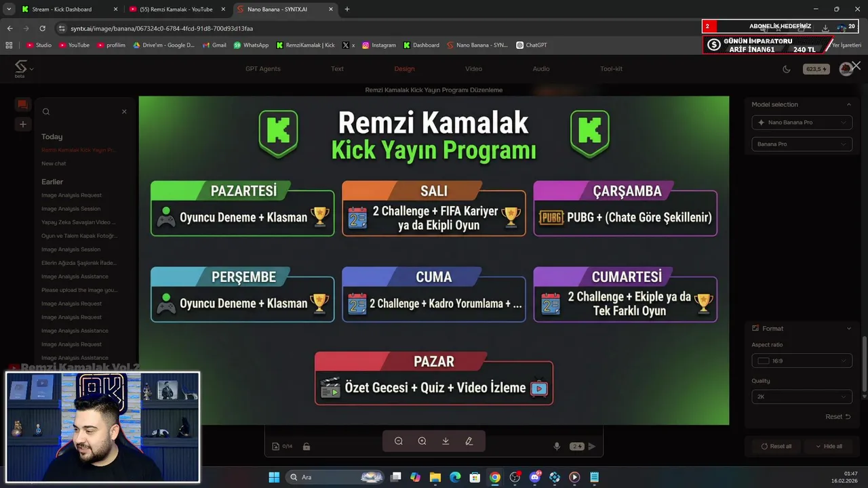Create new chat with plus icon
The height and width of the screenshot is (488, 868).
(x=22, y=124)
